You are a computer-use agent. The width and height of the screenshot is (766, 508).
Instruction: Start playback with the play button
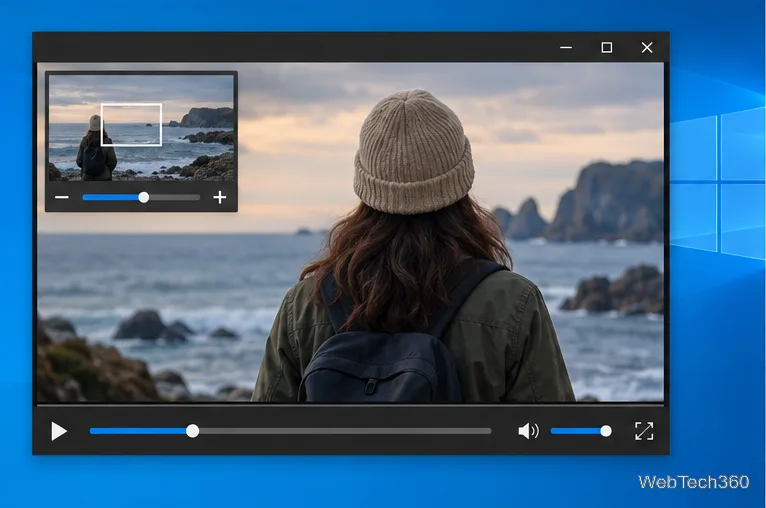coord(59,431)
